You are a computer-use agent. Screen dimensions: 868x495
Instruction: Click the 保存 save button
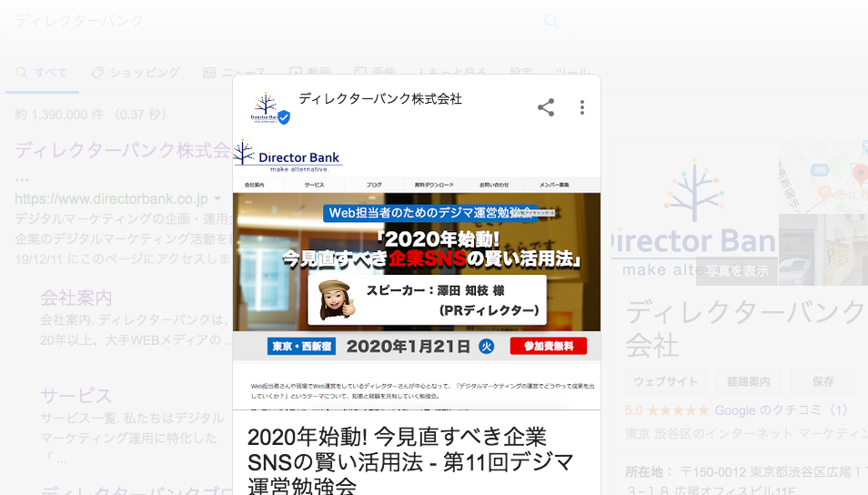(x=823, y=381)
